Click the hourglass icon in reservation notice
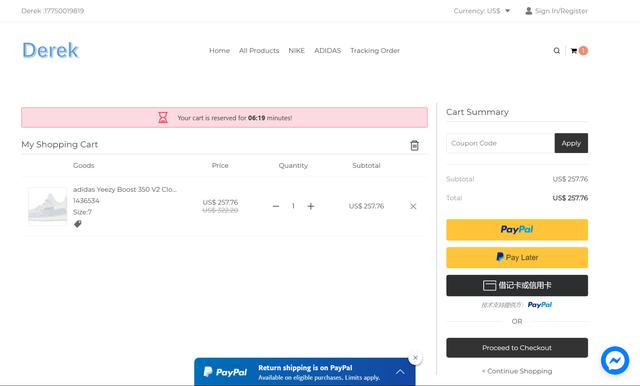640x386 pixels. [163, 118]
